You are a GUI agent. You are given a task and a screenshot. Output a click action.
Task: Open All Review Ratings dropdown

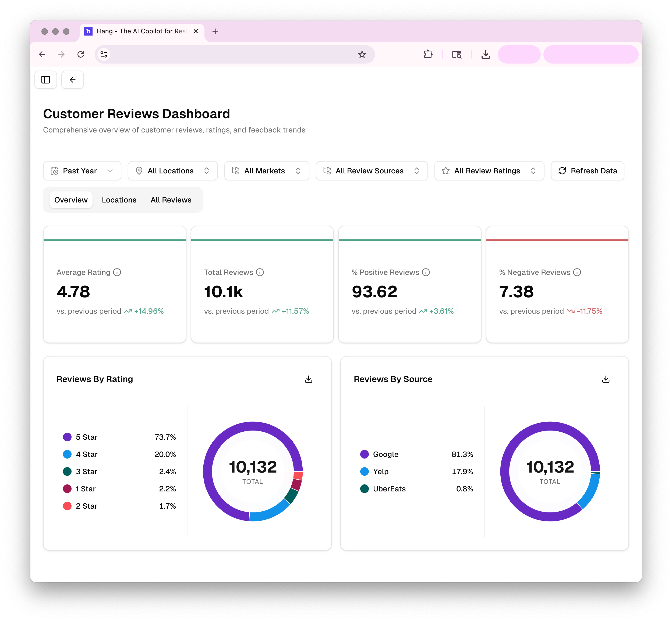(x=489, y=171)
